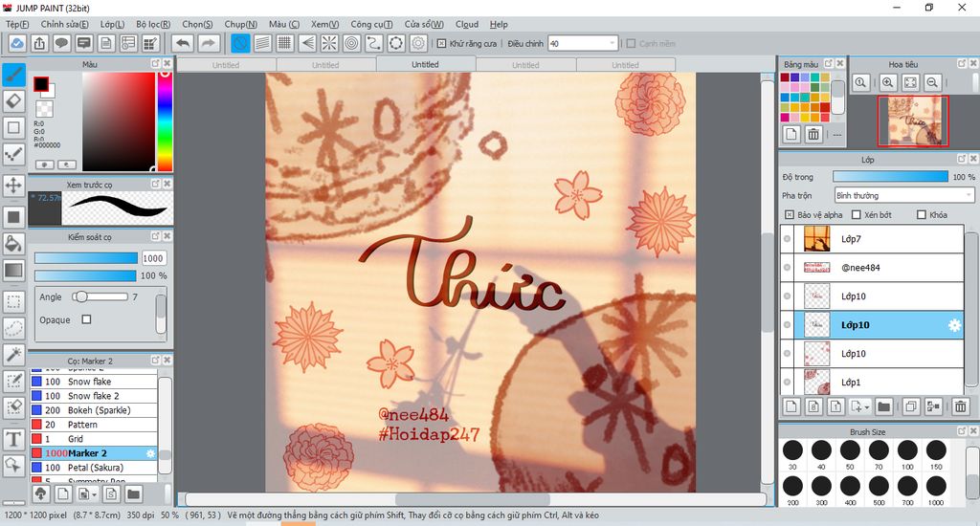Fit canvas to navigator view
This screenshot has height=526, width=980.
(910, 82)
